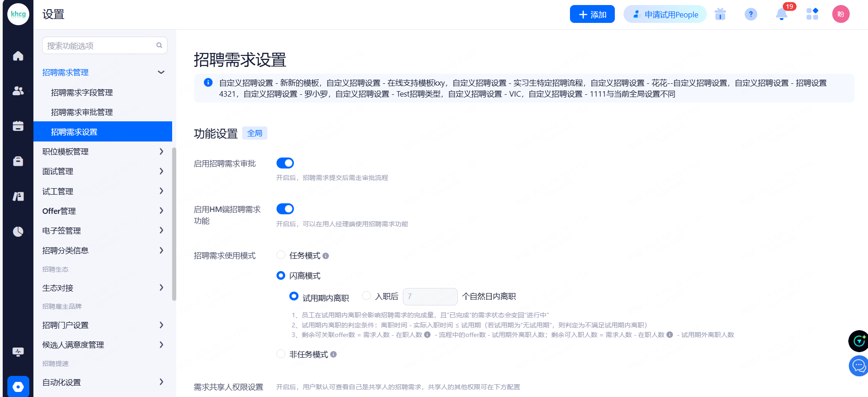Collapse the 招聘需求管理 section

click(161, 72)
